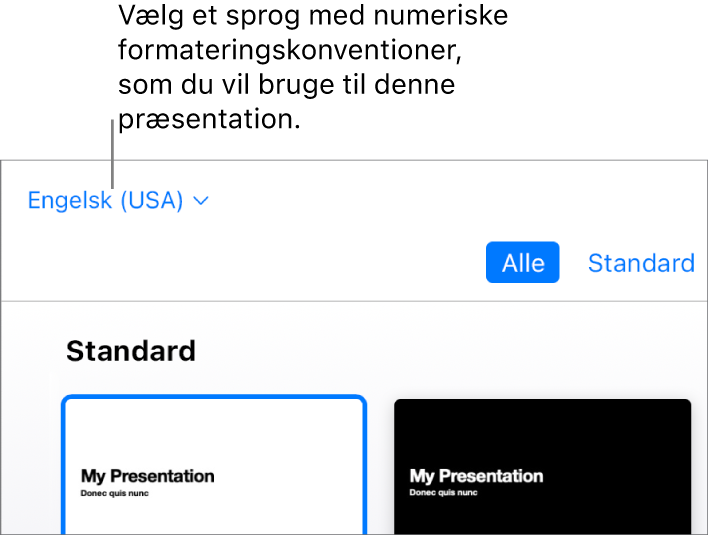Click the downward arrow after (USA)

(201, 201)
